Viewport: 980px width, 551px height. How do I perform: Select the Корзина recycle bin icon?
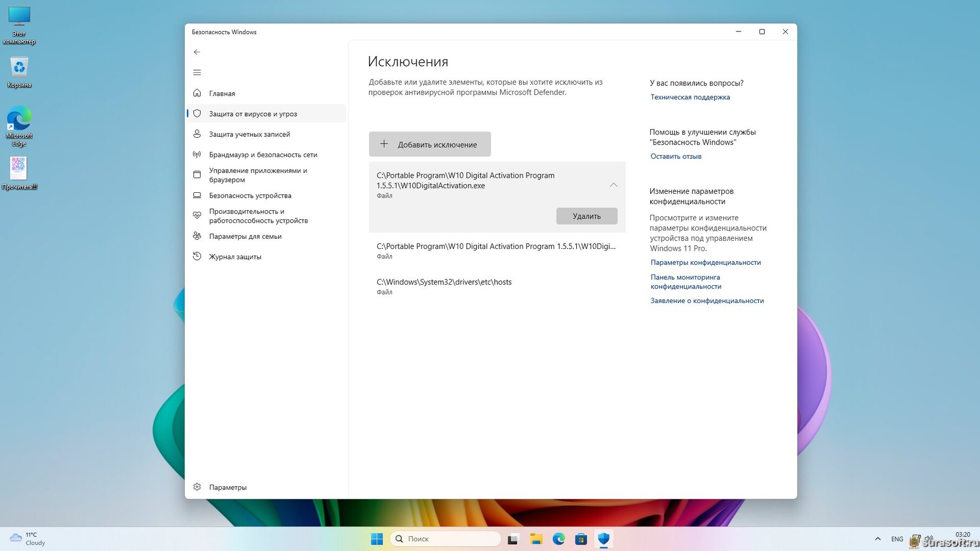click(19, 72)
